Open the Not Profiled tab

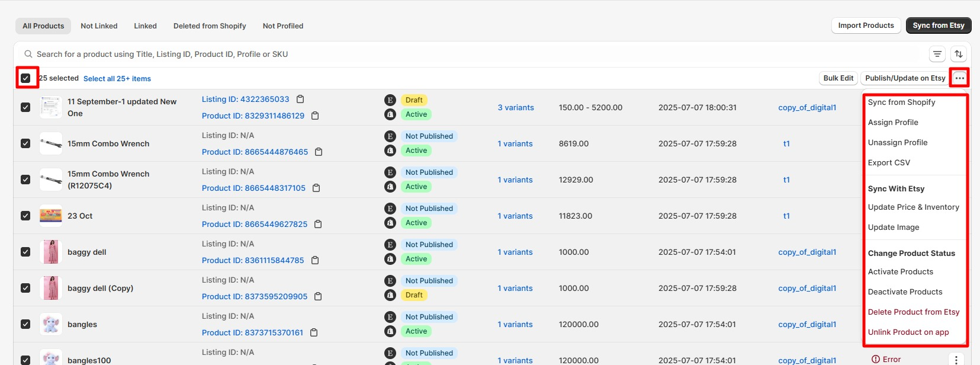pos(283,26)
